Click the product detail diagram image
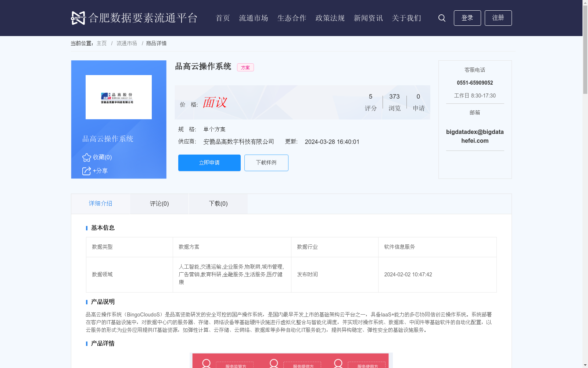588x368 pixels. pyautogui.click(x=291, y=360)
